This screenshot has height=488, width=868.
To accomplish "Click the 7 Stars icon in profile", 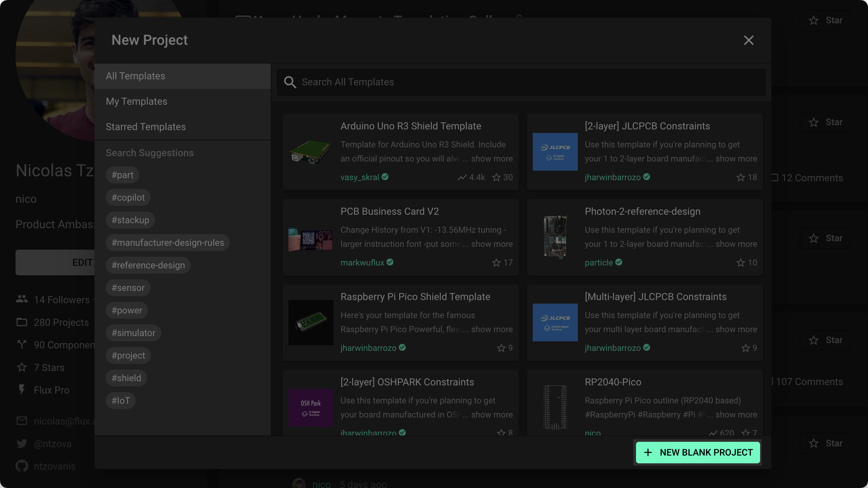I will tap(22, 367).
